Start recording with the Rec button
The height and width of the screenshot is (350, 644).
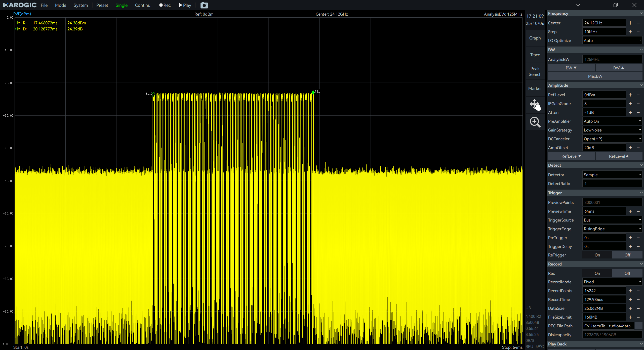coord(165,5)
